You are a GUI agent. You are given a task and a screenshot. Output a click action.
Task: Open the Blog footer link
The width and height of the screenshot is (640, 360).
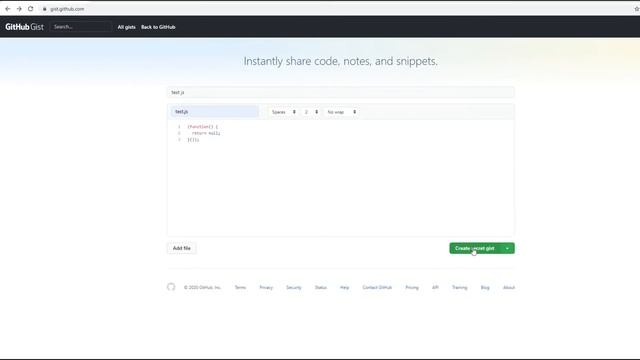click(485, 287)
